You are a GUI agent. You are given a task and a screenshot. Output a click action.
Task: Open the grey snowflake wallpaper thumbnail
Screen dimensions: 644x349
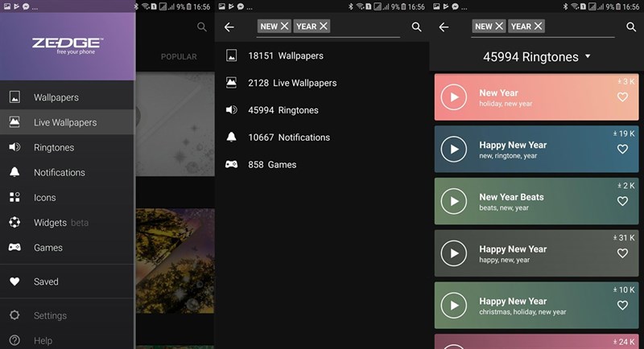(175, 125)
